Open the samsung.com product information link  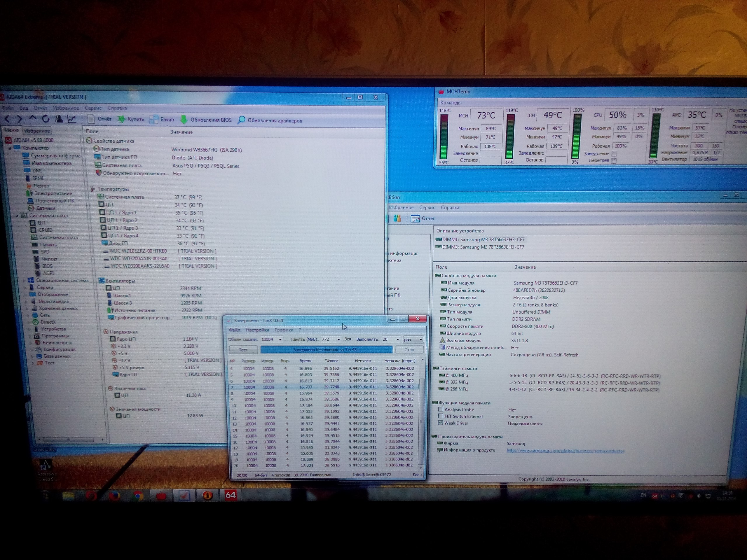(565, 451)
